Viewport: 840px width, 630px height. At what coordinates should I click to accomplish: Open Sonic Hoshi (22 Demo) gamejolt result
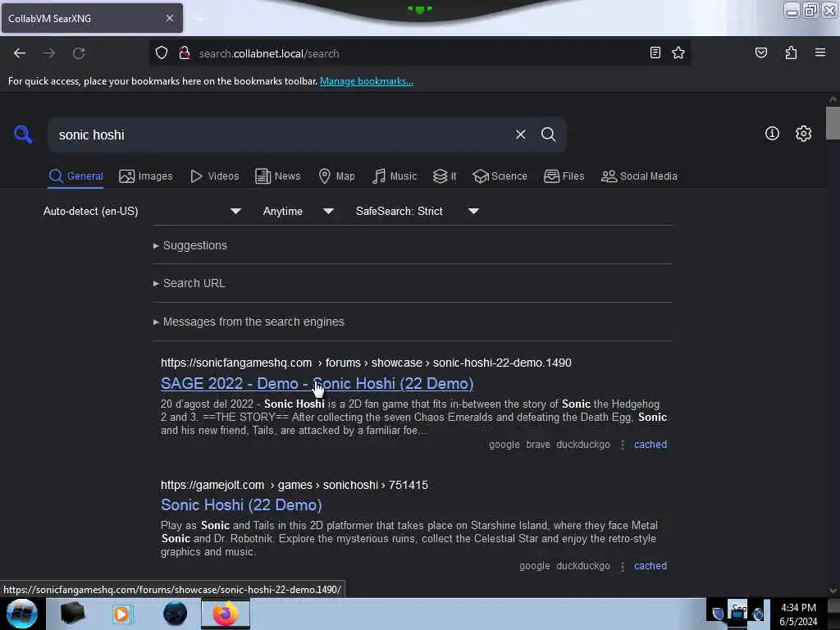[x=241, y=505]
